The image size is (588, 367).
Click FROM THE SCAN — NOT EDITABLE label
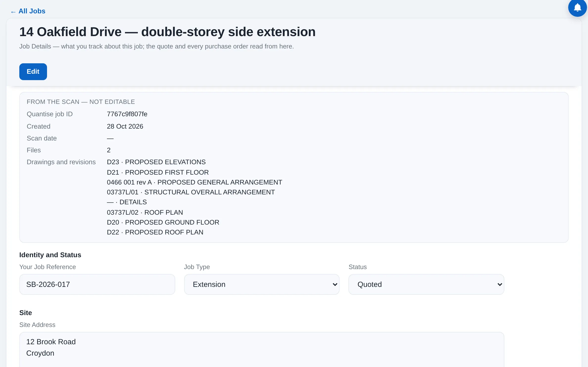click(x=81, y=102)
